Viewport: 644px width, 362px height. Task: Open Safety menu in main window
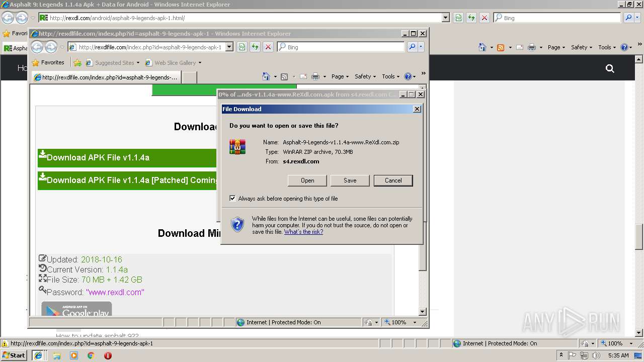point(582,47)
